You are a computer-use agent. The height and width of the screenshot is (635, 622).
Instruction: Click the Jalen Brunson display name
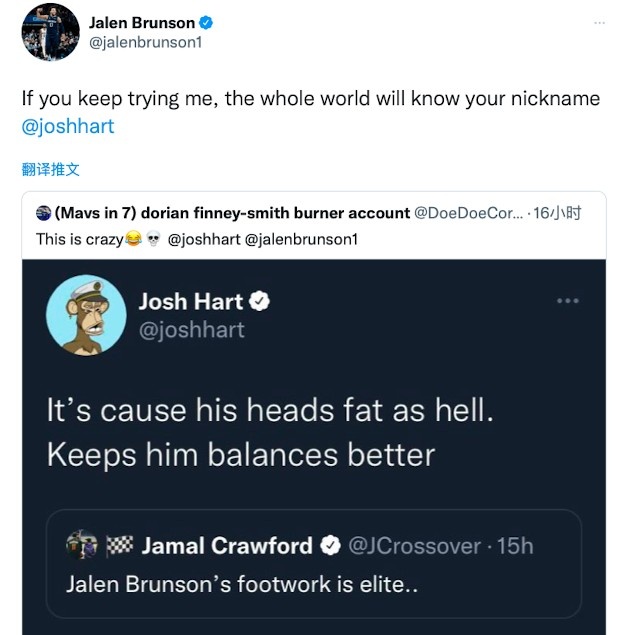(x=142, y=23)
